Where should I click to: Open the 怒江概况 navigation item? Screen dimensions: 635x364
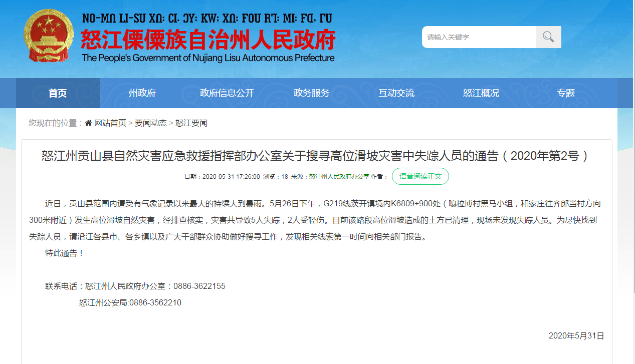[481, 93]
